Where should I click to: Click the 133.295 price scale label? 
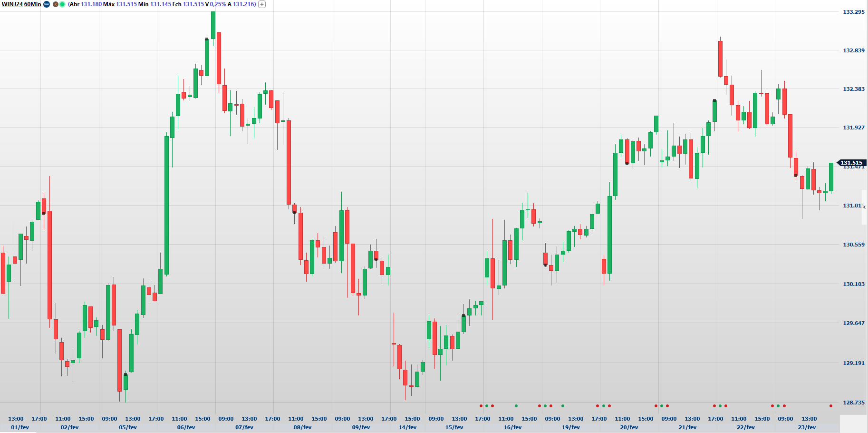pyautogui.click(x=854, y=12)
